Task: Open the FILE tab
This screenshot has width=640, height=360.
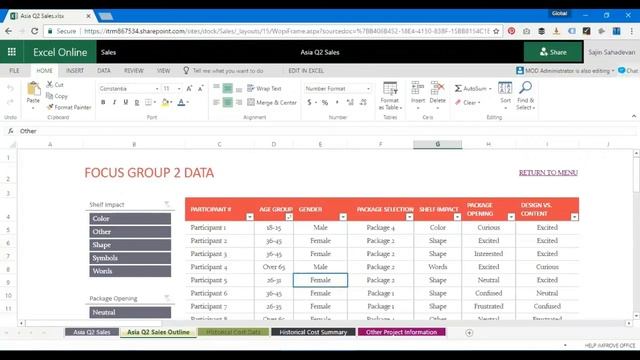Action: (x=14, y=71)
